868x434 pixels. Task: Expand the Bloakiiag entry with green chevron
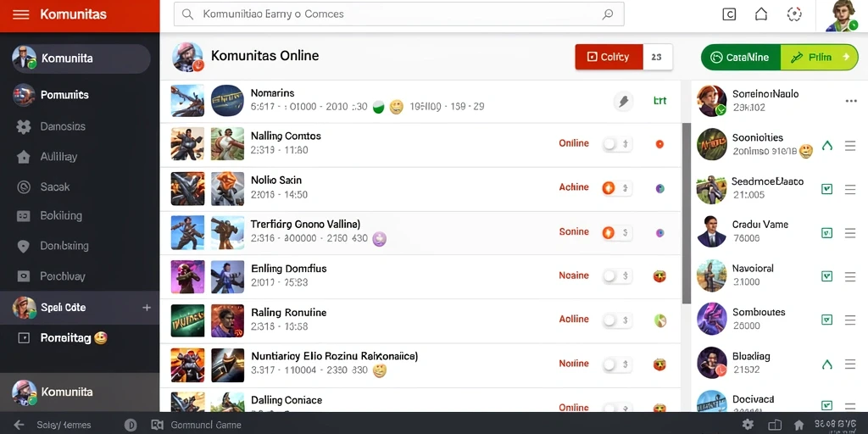click(x=827, y=364)
